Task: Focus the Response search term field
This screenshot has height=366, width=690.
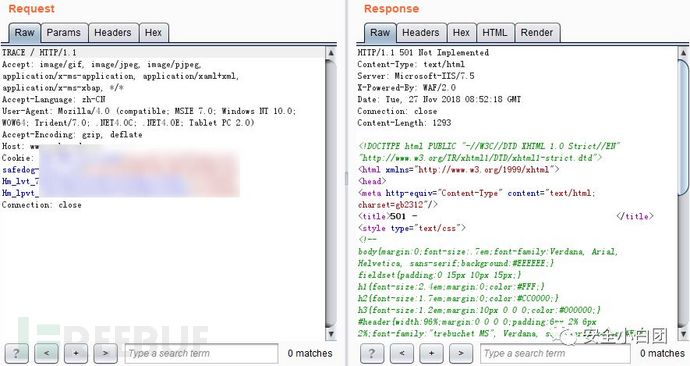Action: [555, 354]
